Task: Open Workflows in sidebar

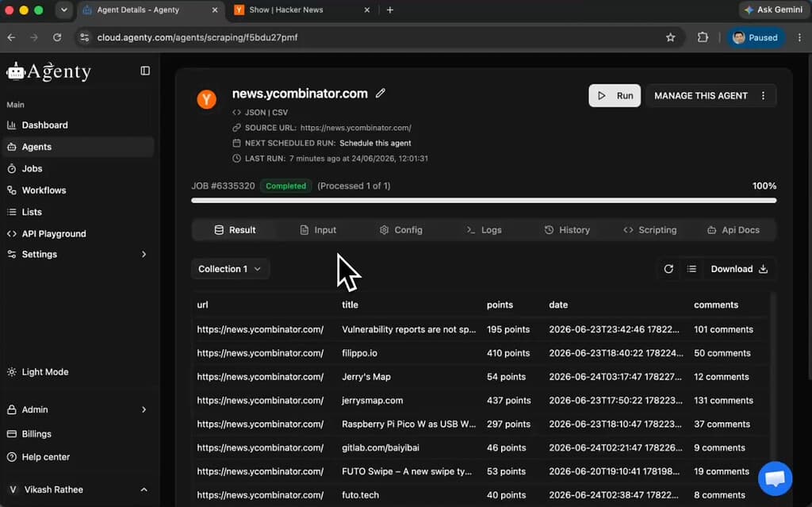Action: (x=79, y=190)
